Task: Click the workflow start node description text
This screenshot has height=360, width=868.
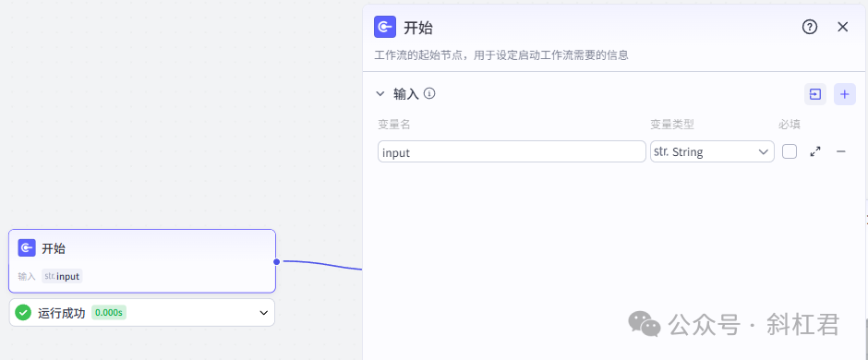Action: [x=501, y=55]
